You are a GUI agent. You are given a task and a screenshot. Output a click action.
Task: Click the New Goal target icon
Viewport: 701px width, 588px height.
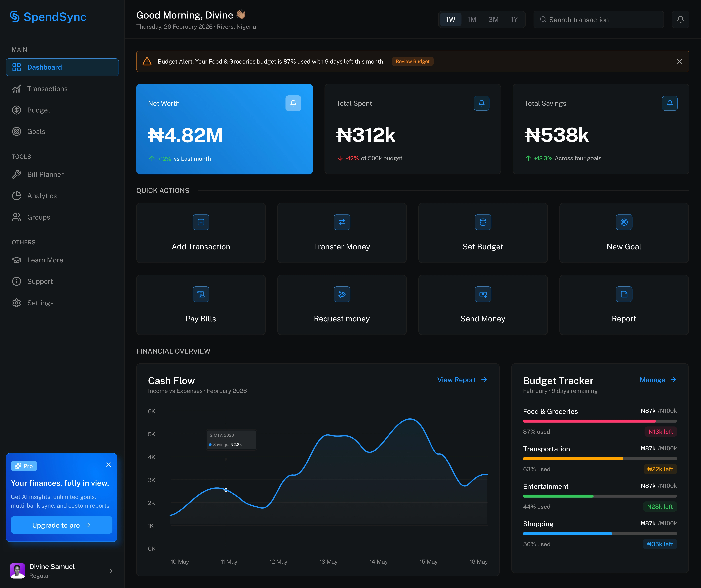click(624, 222)
